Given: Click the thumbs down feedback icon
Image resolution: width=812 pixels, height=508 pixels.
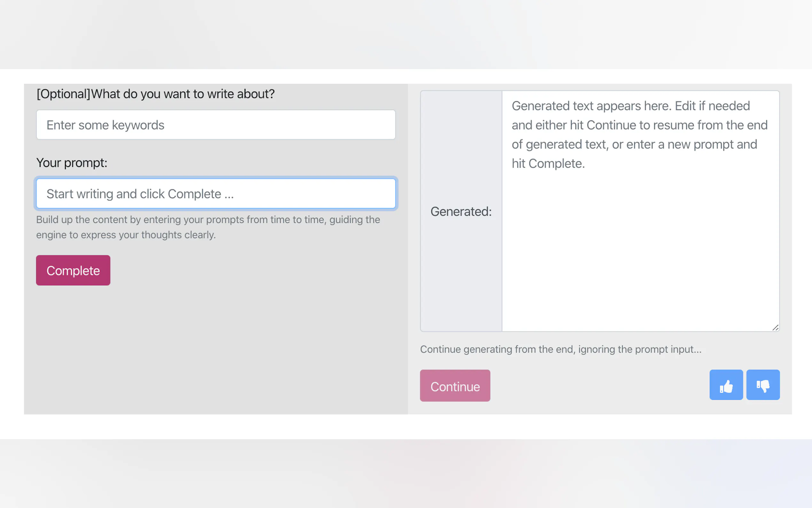Looking at the screenshot, I should [763, 385].
